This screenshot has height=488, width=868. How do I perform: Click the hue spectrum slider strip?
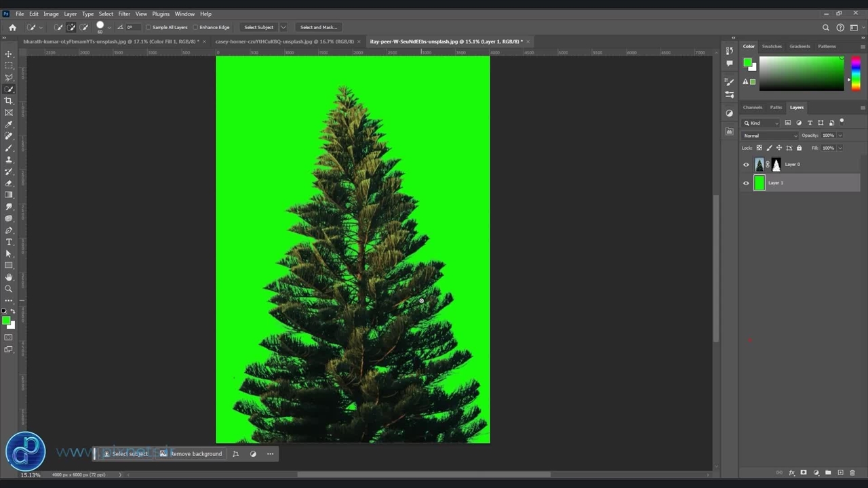pyautogui.click(x=856, y=73)
